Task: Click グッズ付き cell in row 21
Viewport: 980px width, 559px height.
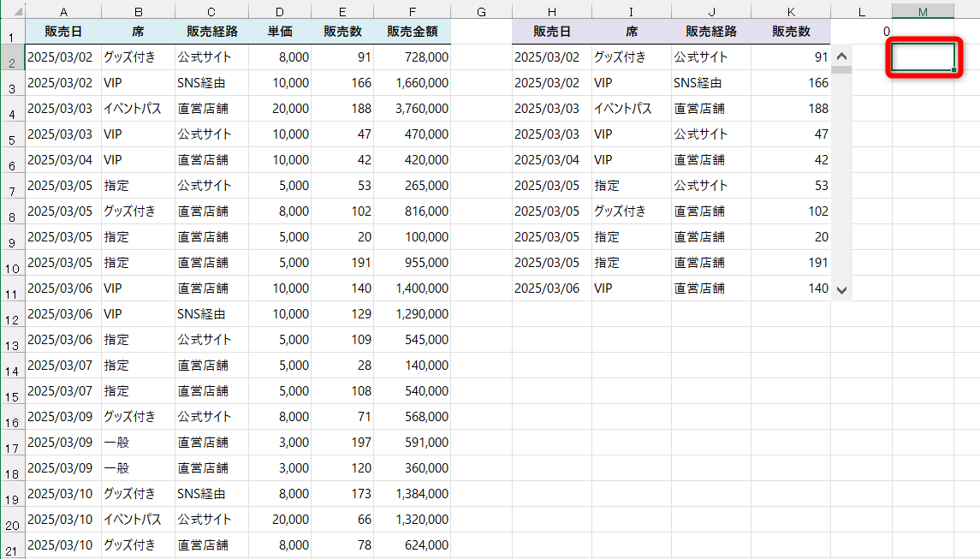Action: tap(138, 544)
